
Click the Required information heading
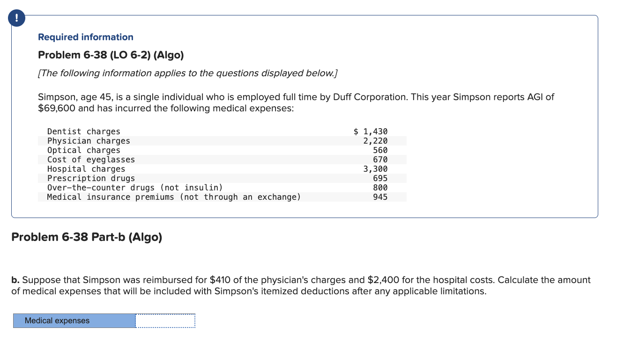[x=86, y=37]
